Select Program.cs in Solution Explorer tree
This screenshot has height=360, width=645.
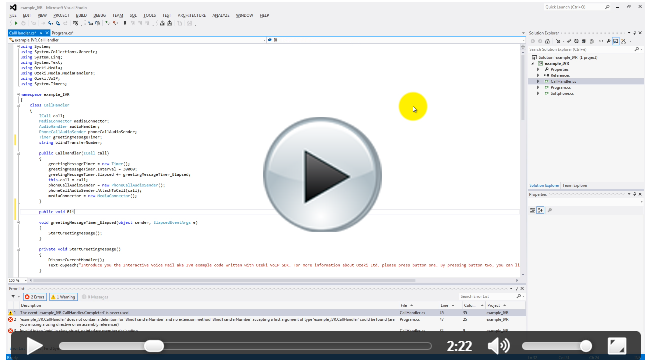[560, 88]
